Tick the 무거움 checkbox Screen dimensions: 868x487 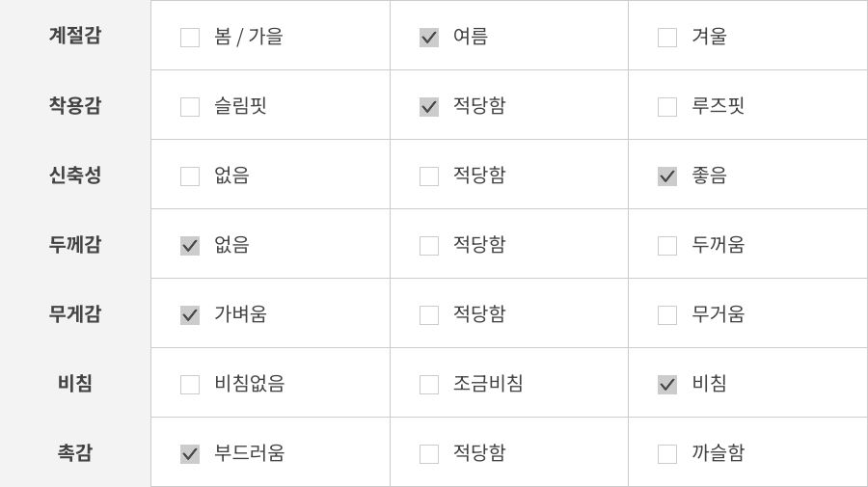[x=667, y=315]
